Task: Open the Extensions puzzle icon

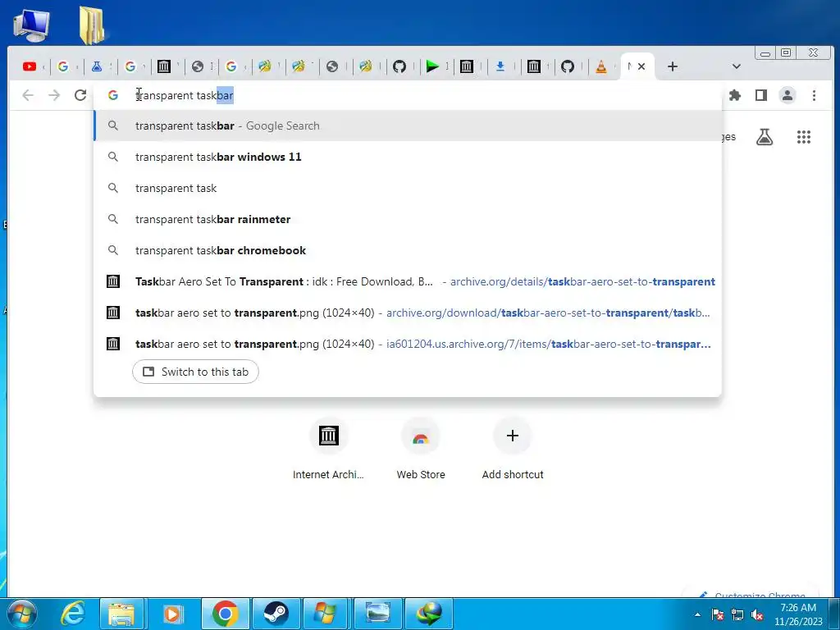Action: coord(735,95)
